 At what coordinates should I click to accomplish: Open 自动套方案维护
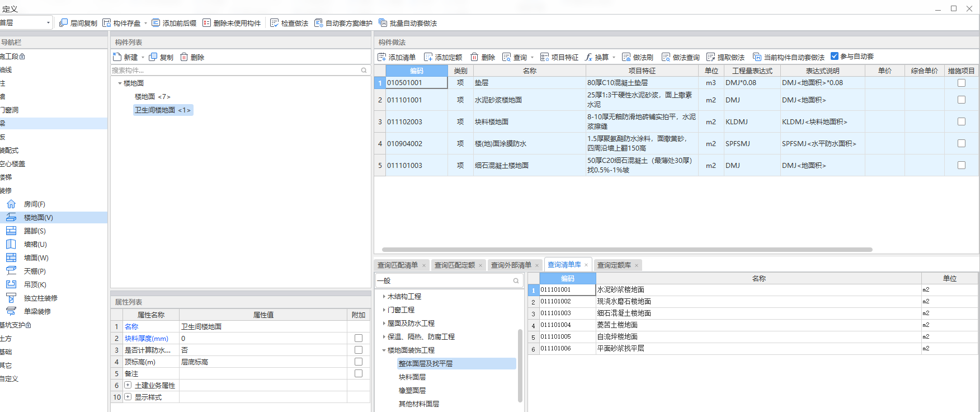tap(343, 23)
